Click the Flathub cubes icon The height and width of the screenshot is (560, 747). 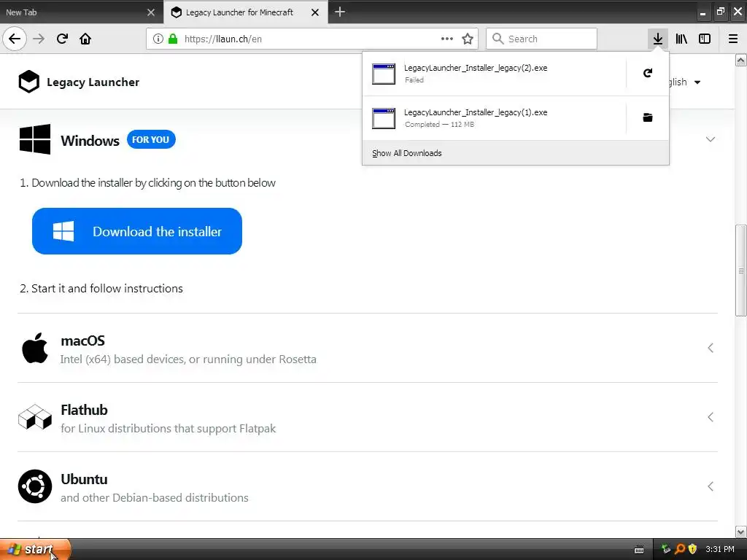(x=35, y=417)
